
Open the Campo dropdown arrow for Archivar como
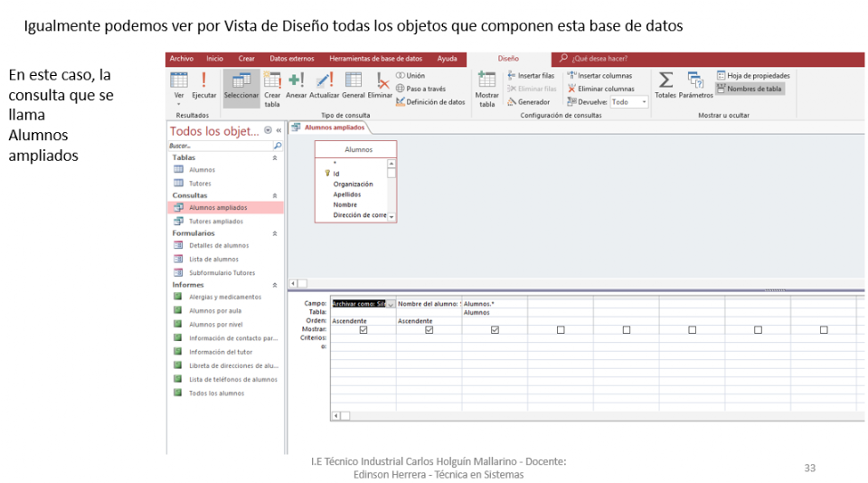(391, 304)
